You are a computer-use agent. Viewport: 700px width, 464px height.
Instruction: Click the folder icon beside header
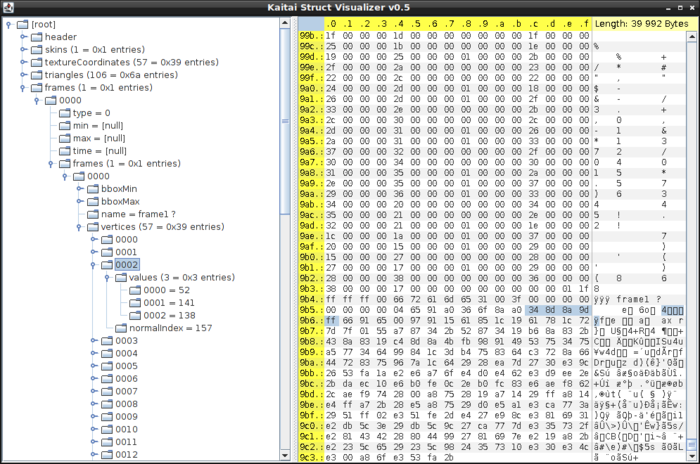pyautogui.click(x=35, y=36)
